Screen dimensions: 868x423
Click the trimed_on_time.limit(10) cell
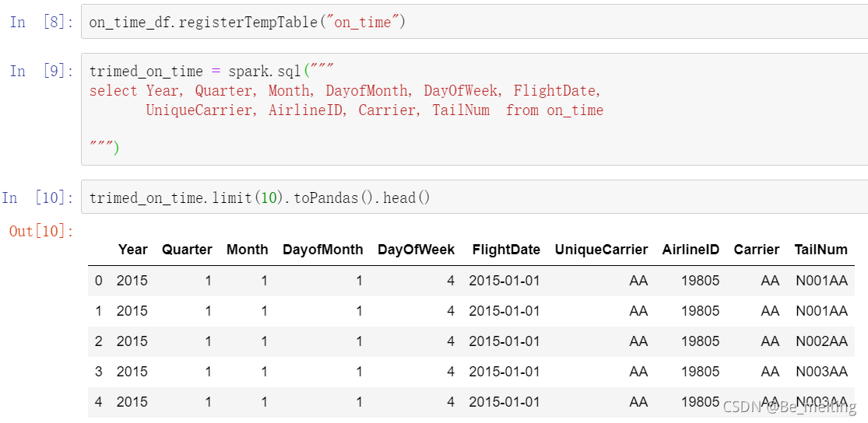(x=474, y=197)
